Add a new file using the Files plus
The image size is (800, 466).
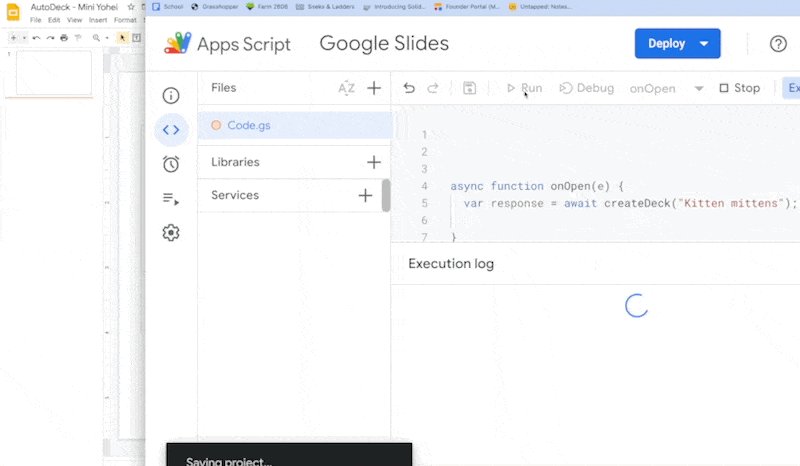coord(374,88)
